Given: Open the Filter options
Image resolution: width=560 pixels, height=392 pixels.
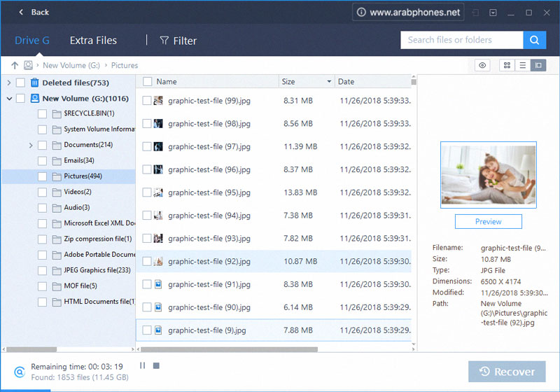Looking at the screenshot, I should tap(178, 41).
